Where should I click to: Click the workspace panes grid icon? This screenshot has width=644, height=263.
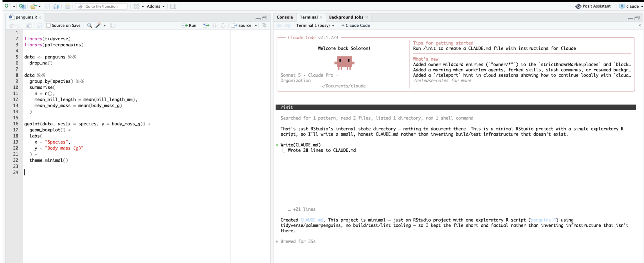pyautogui.click(x=136, y=6)
